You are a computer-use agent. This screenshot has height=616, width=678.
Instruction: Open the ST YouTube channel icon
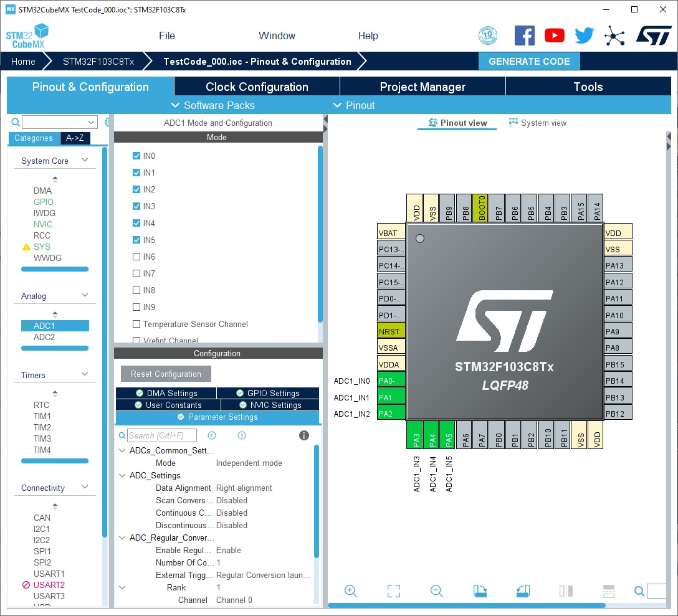[x=555, y=36]
